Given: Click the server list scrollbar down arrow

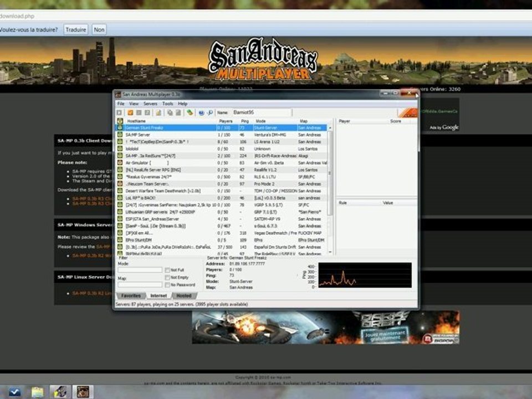Looking at the screenshot, I should tap(330, 253).
